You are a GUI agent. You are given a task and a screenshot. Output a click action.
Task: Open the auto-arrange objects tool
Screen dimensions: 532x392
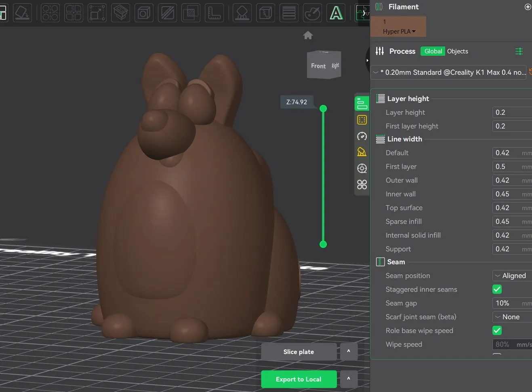[x=50, y=13]
